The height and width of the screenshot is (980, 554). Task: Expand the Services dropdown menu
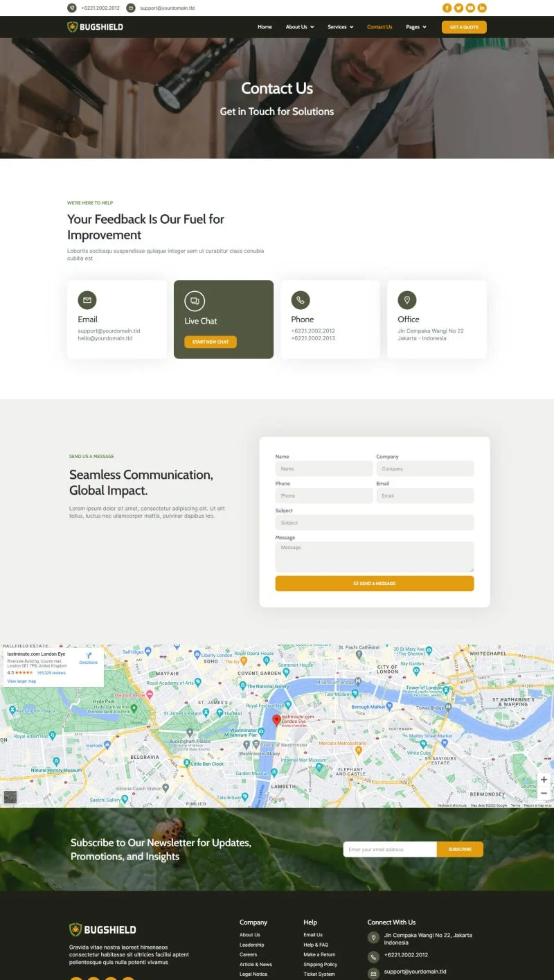(341, 27)
